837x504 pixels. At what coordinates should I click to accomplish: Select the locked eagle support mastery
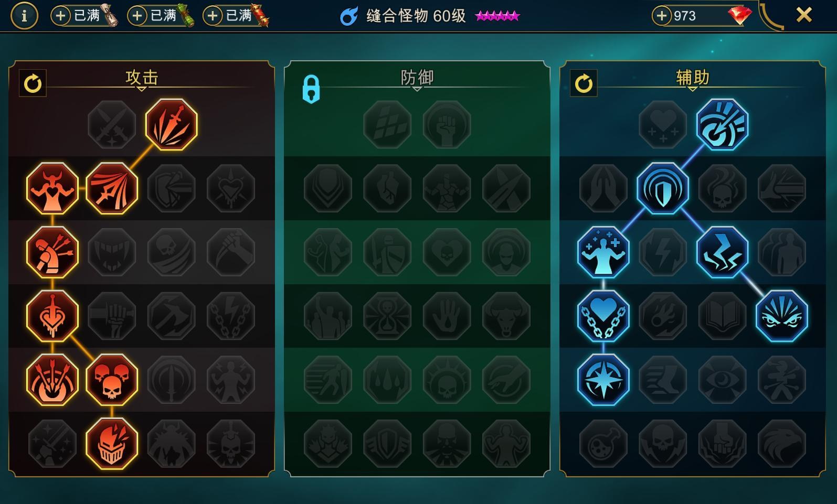pos(781,444)
